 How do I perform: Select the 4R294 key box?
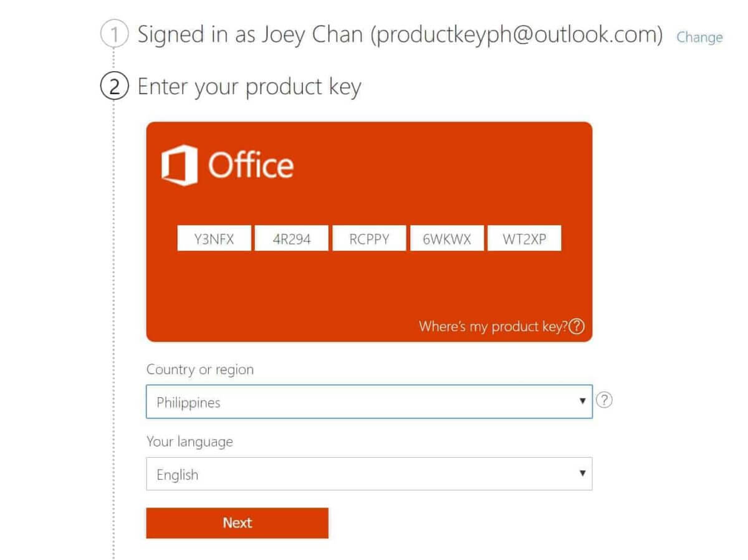click(291, 238)
